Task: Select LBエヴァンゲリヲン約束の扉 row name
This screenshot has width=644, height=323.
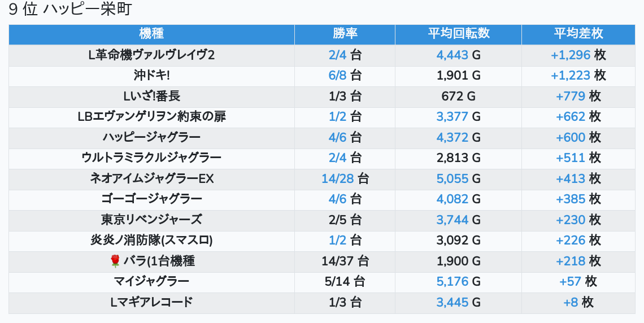Action: click(151, 117)
